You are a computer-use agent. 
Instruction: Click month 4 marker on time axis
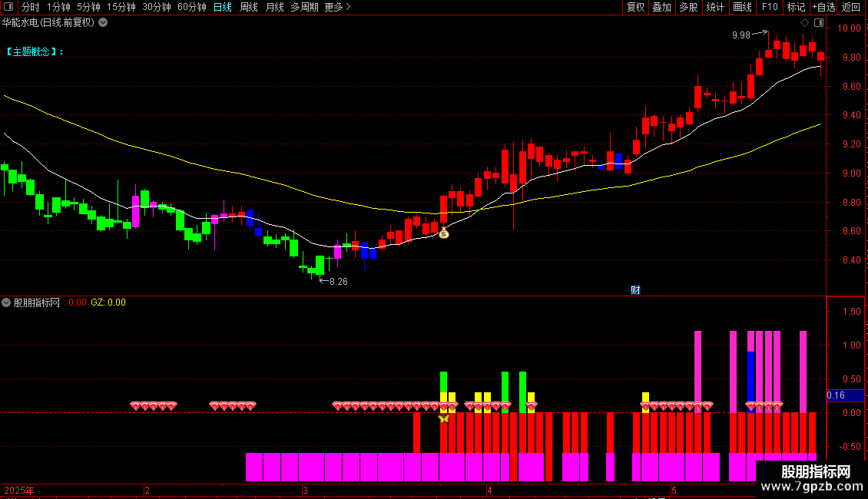[489, 490]
